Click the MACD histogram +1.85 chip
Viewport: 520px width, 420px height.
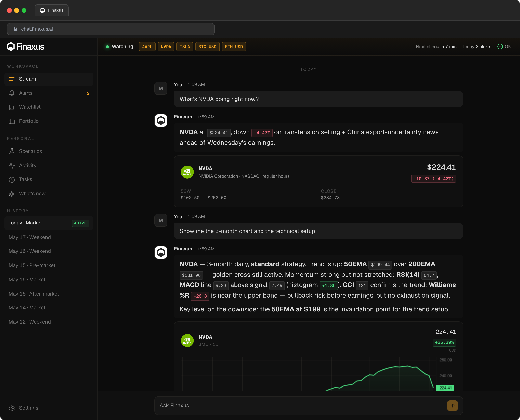(329, 286)
